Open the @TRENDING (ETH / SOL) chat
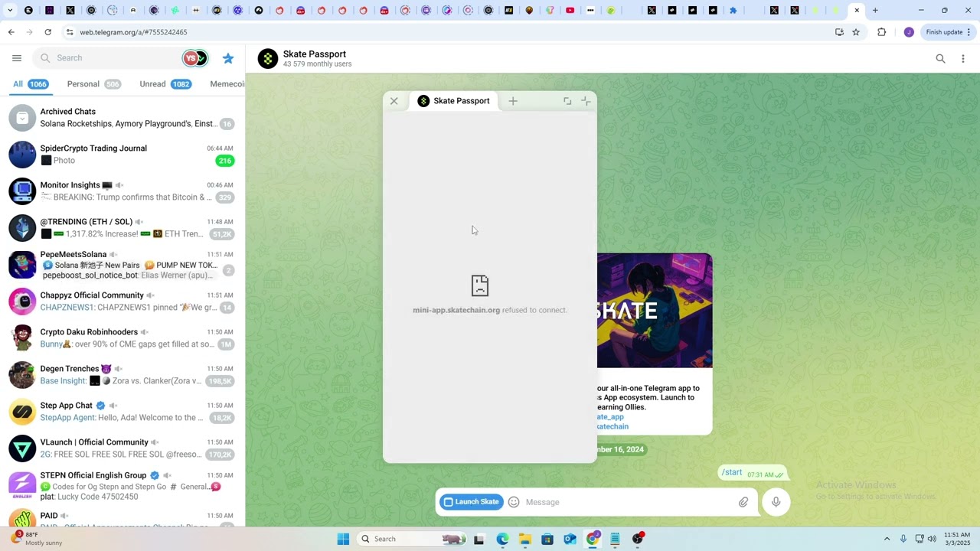Image resolution: width=980 pixels, height=551 pixels. coord(122,228)
